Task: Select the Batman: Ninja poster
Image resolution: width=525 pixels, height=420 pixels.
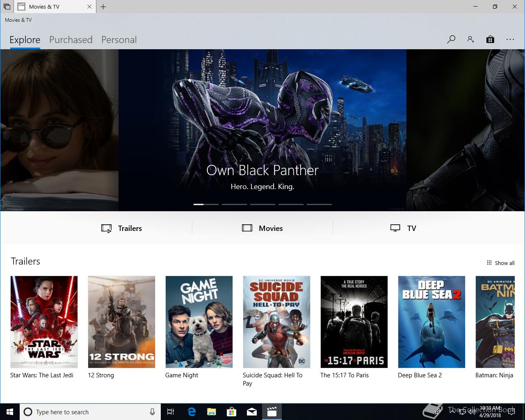Action: 495,322
